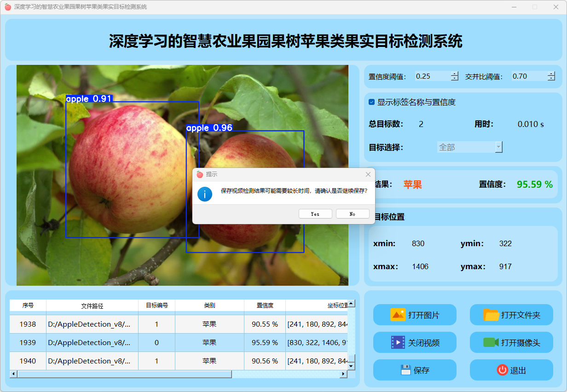
Task: Click the 关闭视频 film icon
Action: point(398,342)
